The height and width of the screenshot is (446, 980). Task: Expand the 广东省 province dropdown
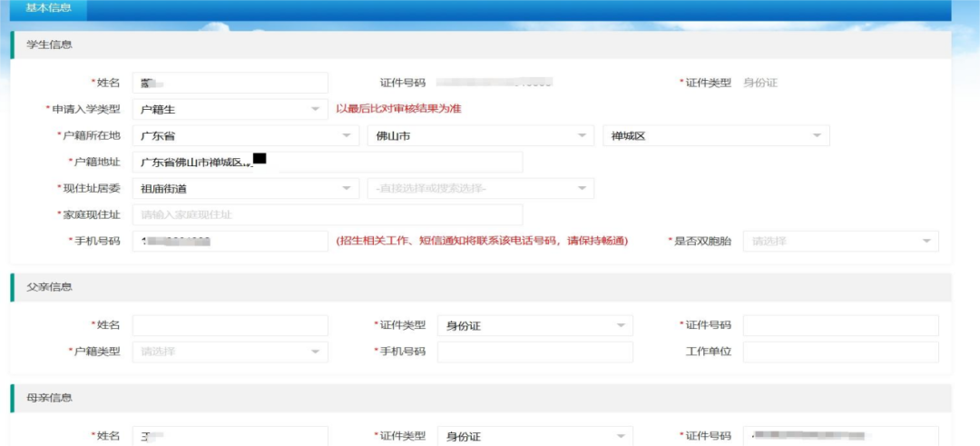246,135
